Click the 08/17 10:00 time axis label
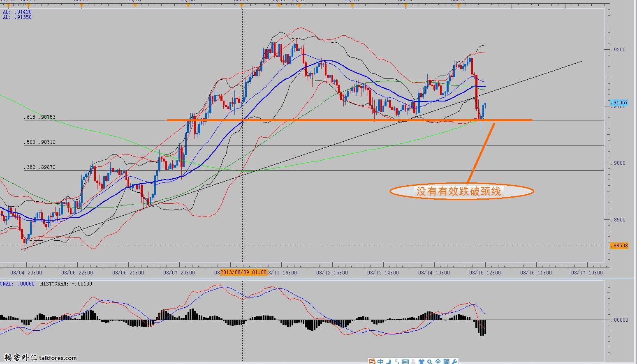 [x=587, y=272]
